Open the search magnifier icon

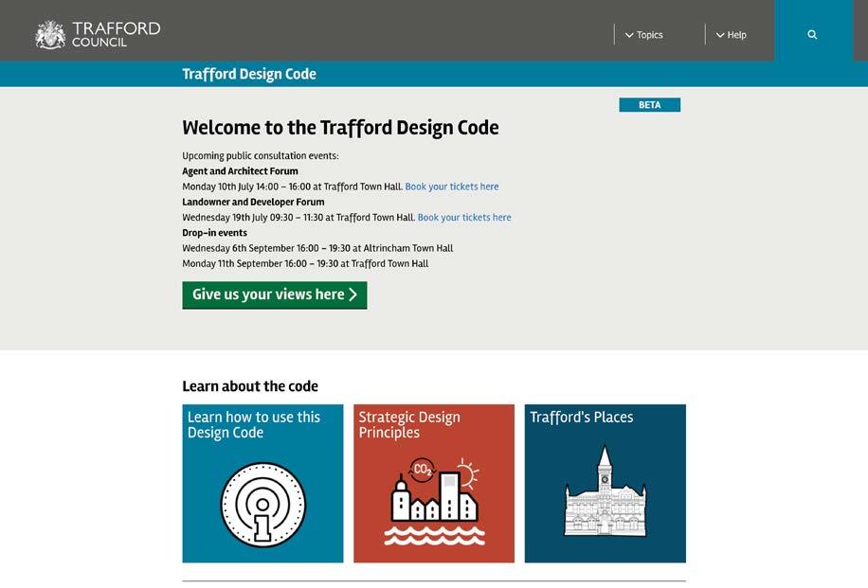tap(812, 34)
